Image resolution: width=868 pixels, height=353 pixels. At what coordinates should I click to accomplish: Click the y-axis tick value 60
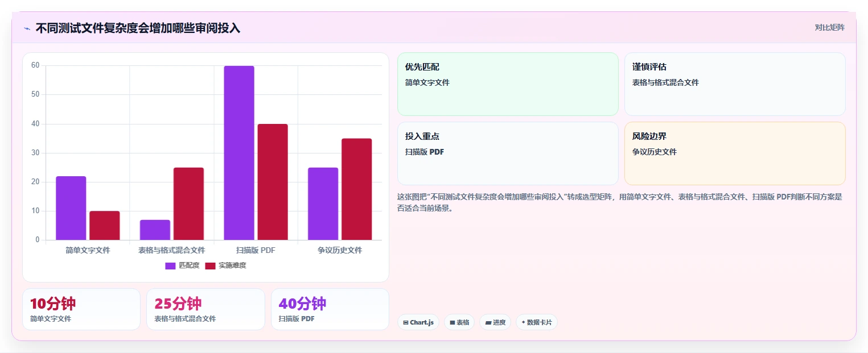click(x=35, y=65)
